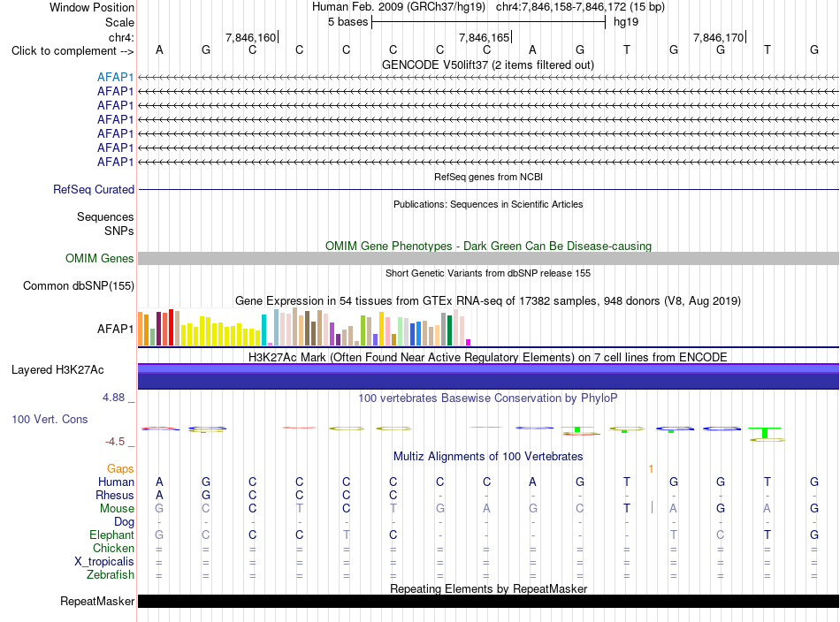Click GENCODE V50lift37 track title
This screenshot has width=840, height=622.
(487, 65)
